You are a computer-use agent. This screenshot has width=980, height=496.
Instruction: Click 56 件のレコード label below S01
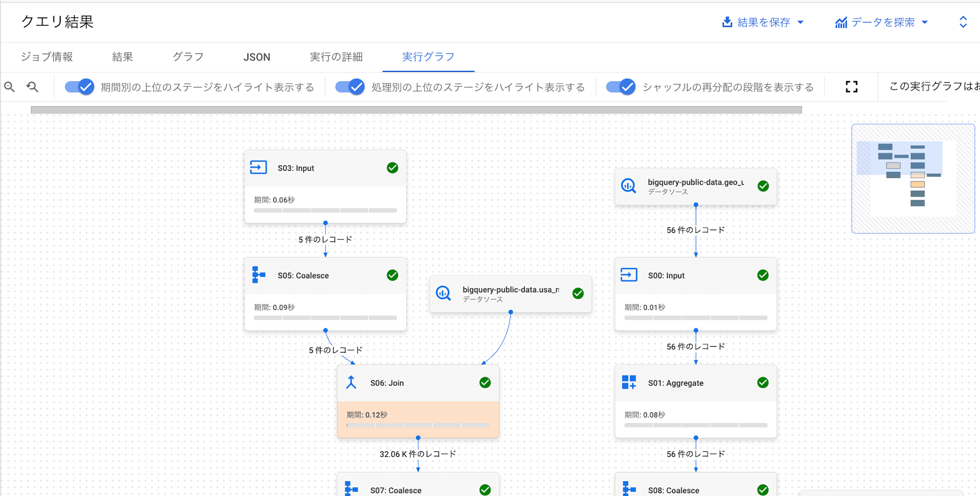[696, 454]
